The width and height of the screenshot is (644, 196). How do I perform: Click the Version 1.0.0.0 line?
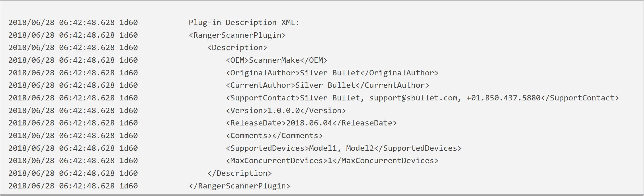click(x=286, y=111)
